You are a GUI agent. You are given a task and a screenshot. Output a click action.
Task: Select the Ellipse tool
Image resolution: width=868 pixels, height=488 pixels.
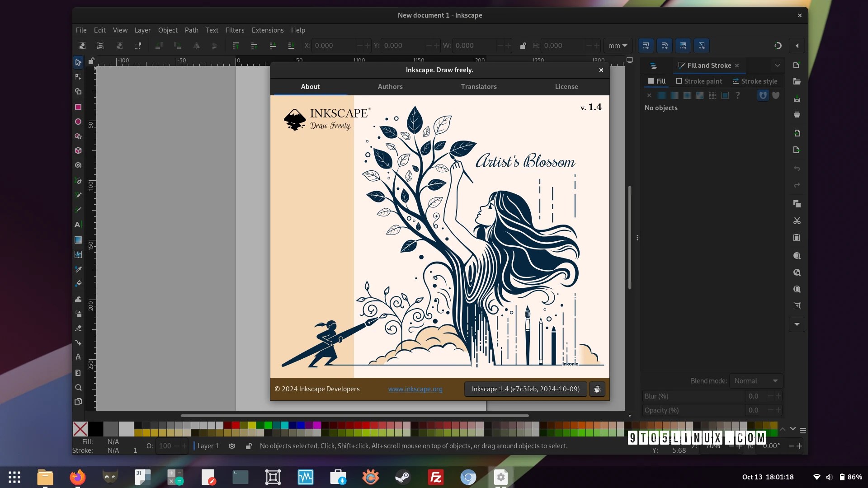coord(78,122)
